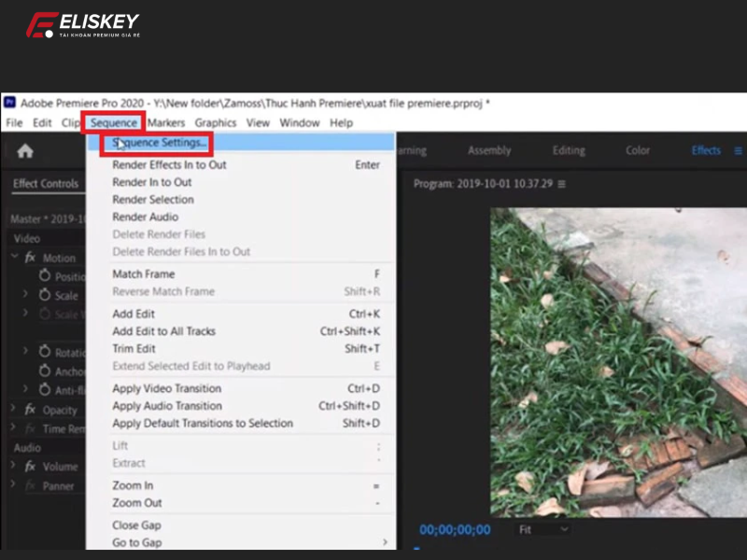Open the Effects workspace hamburger menu

point(738,150)
